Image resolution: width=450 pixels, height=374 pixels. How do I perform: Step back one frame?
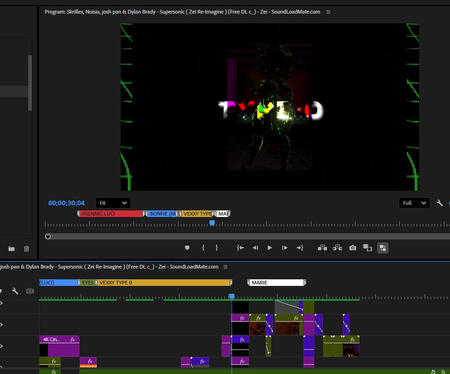coord(255,248)
